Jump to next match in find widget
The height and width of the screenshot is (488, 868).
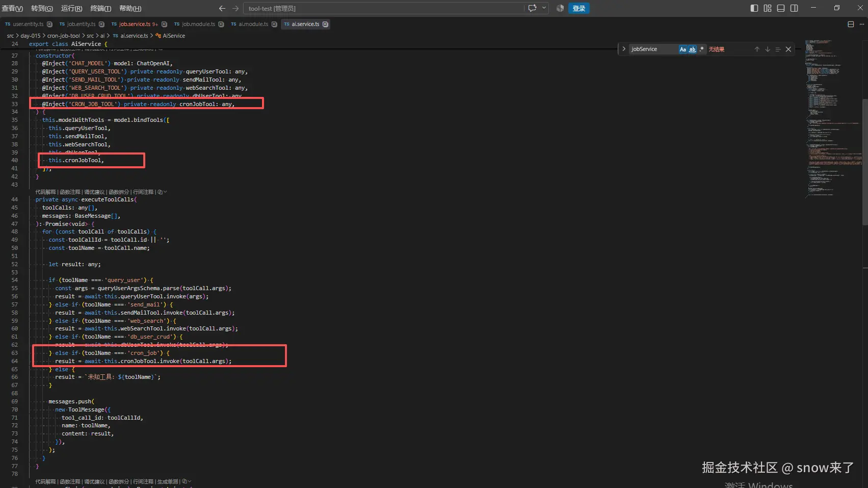click(x=768, y=49)
